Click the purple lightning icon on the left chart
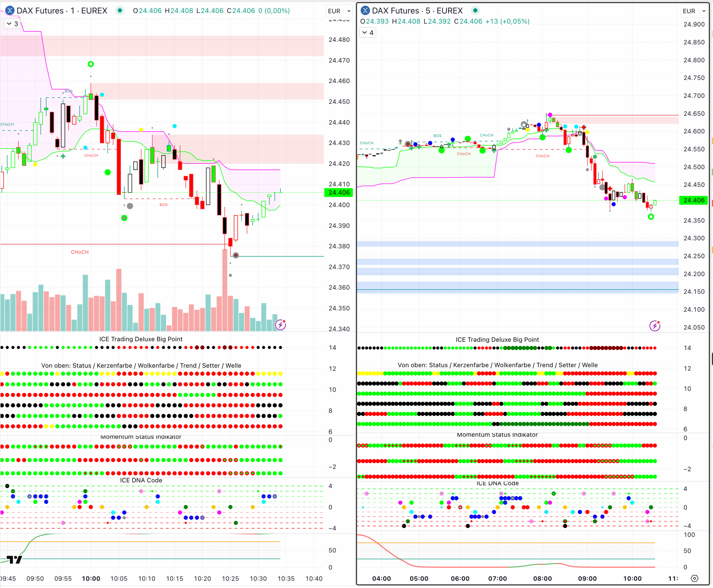The image size is (713, 588). 280,325
